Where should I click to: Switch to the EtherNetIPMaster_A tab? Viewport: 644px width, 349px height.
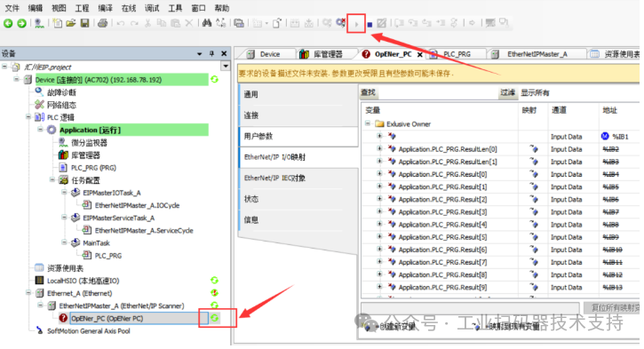[537, 54]
